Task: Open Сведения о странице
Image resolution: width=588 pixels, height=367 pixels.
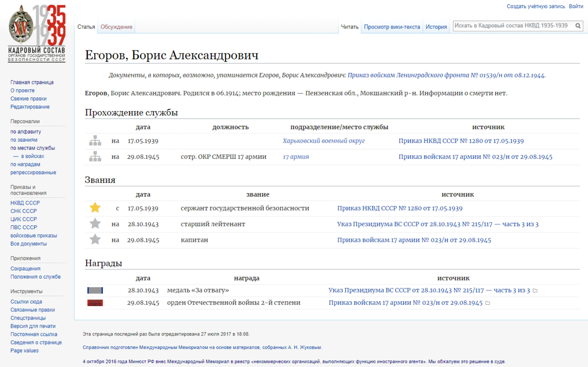Action: coord(36,342)
